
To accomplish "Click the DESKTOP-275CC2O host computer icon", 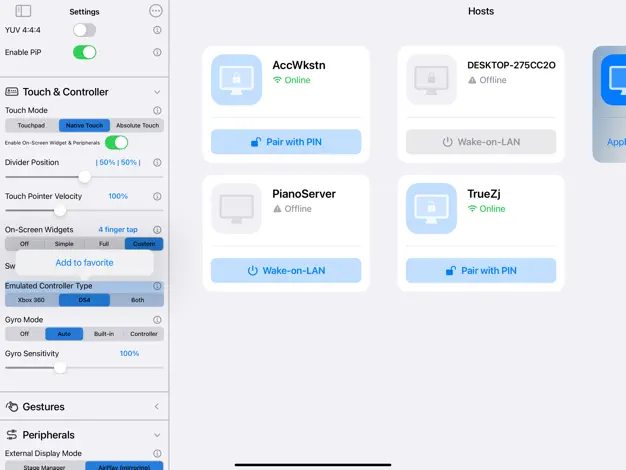I will (431, 79).
